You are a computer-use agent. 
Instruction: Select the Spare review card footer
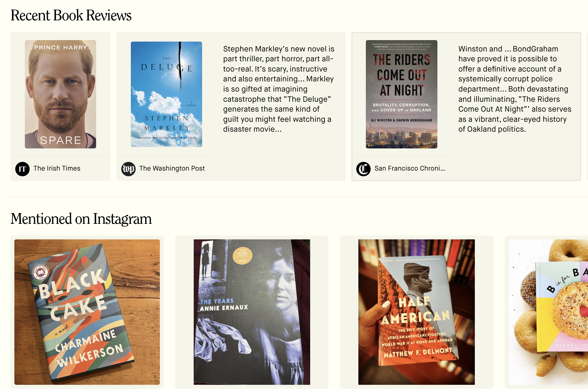(60, 168)
